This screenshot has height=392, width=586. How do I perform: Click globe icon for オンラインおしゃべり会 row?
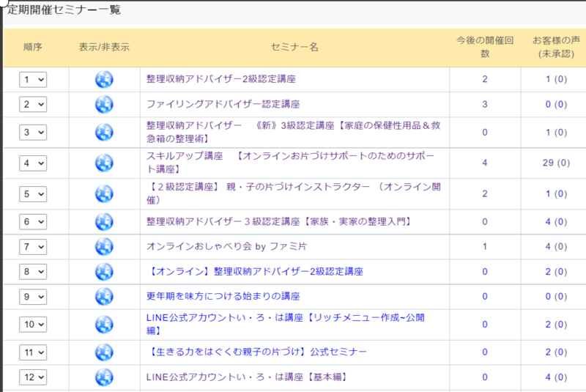(104, 247)
